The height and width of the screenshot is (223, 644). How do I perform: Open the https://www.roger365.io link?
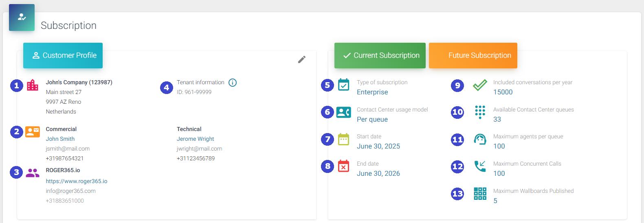click(77, 181)
